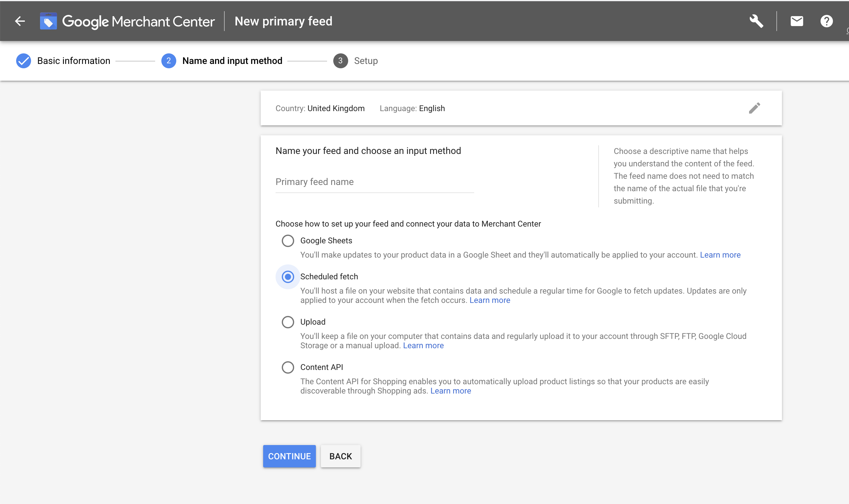Select the Google Sheets input method

pyautogui.click(x=287, y=241)
